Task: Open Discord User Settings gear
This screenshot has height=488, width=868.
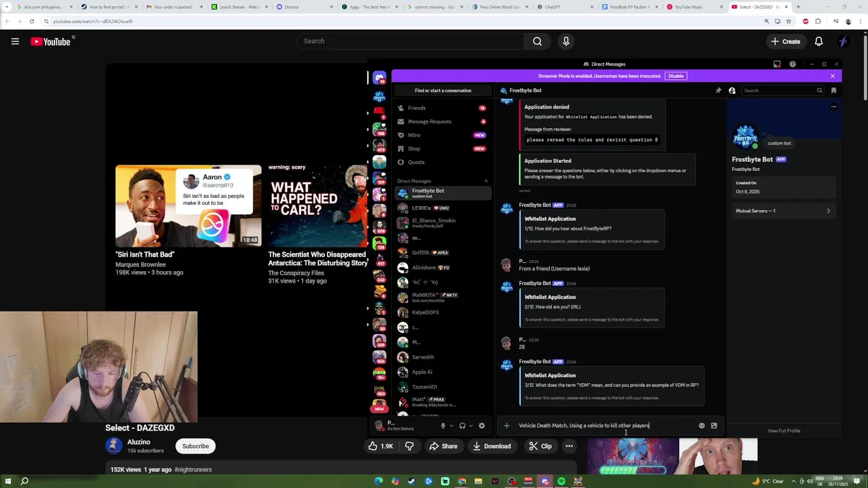Action: pyautogui.click(x=481, y=426)
